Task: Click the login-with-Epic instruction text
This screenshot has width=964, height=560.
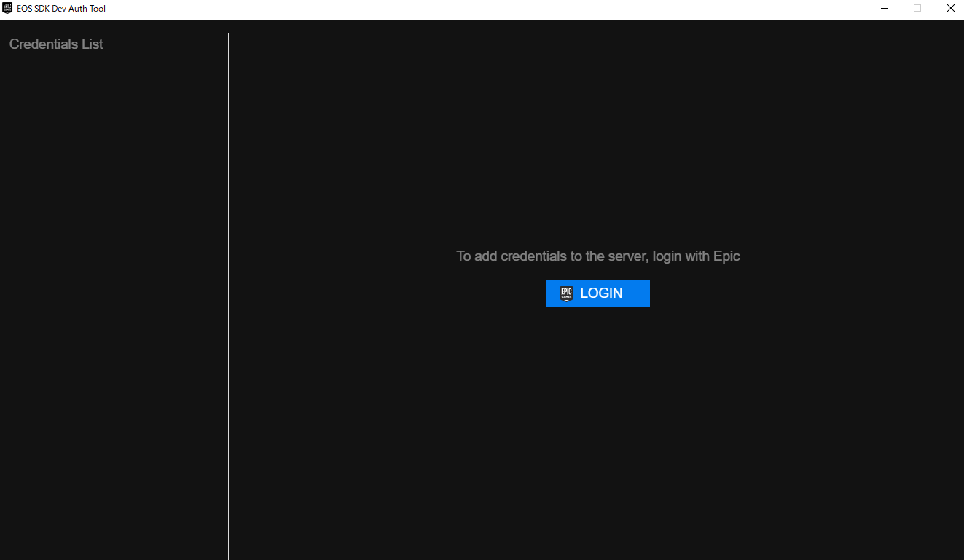Action: tap(597, 256)
